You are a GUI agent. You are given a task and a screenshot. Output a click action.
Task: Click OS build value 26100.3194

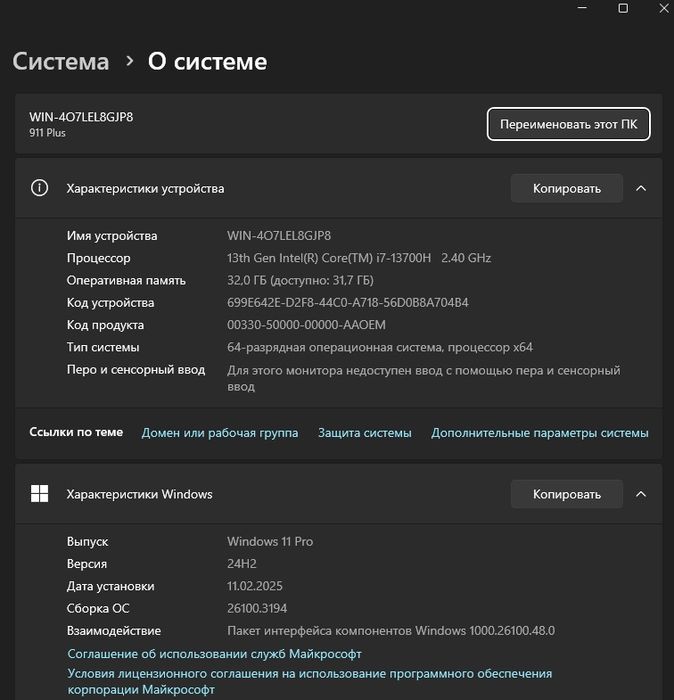pos(257,608)
